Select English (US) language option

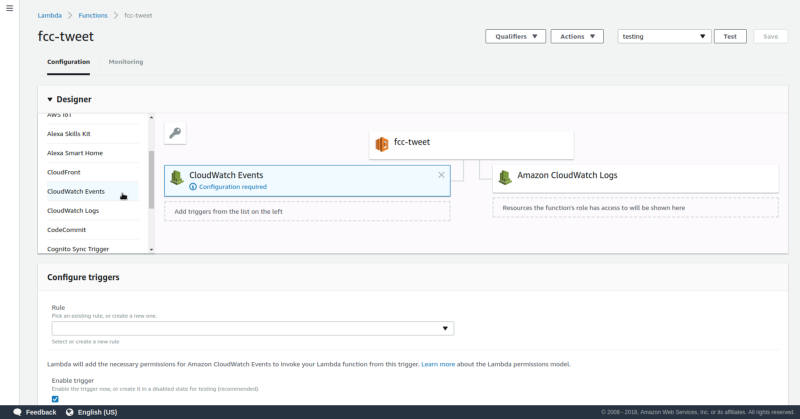tap(97, 412)
